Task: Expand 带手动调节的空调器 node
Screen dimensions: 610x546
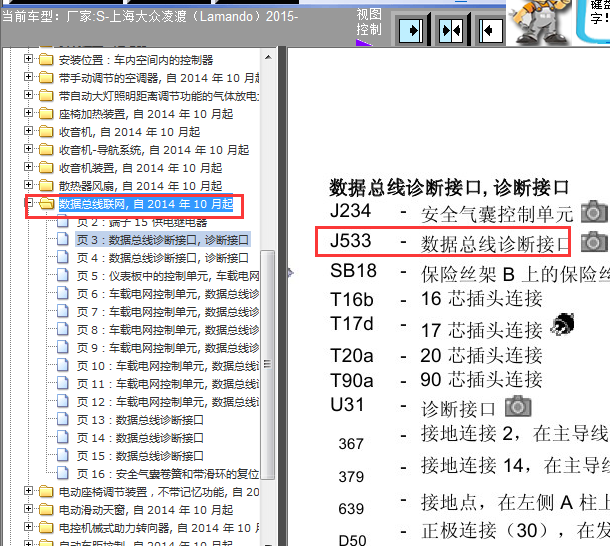Action: pyautogui.click(x=28, y=77)
